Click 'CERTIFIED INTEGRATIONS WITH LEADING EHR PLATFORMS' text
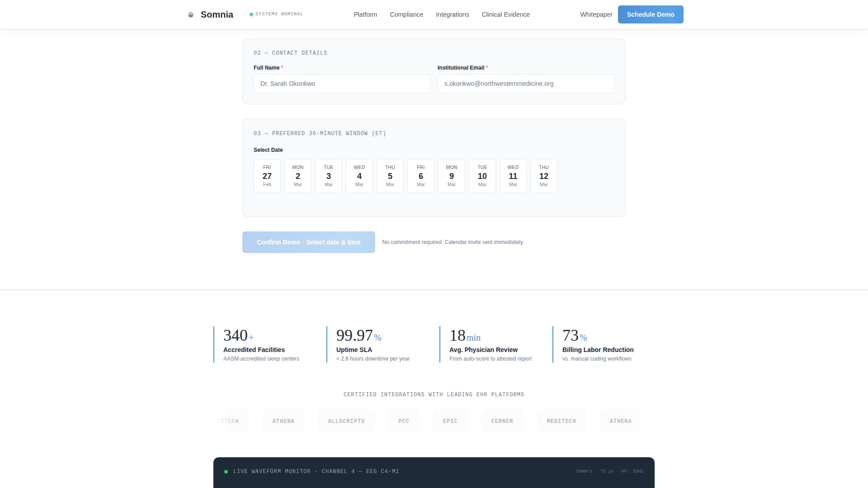This screenshot has width=868, height=488. (x=434, y=394)
